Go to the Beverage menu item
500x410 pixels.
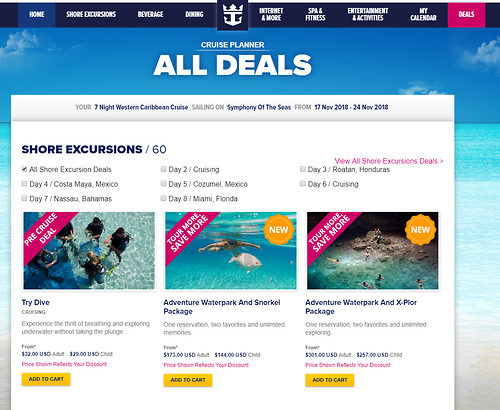[x=150, y=14]
